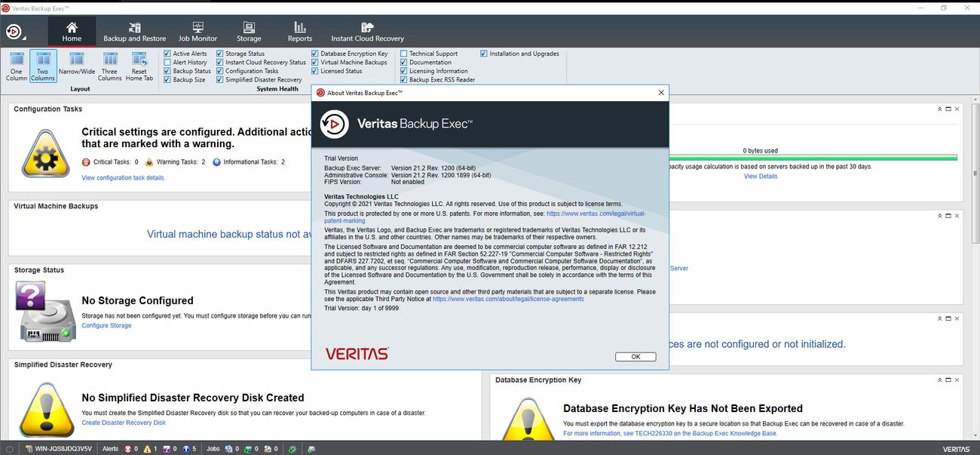Click the first Jobs icon in status bar
980x455 pixels.
tap(228, 449)
